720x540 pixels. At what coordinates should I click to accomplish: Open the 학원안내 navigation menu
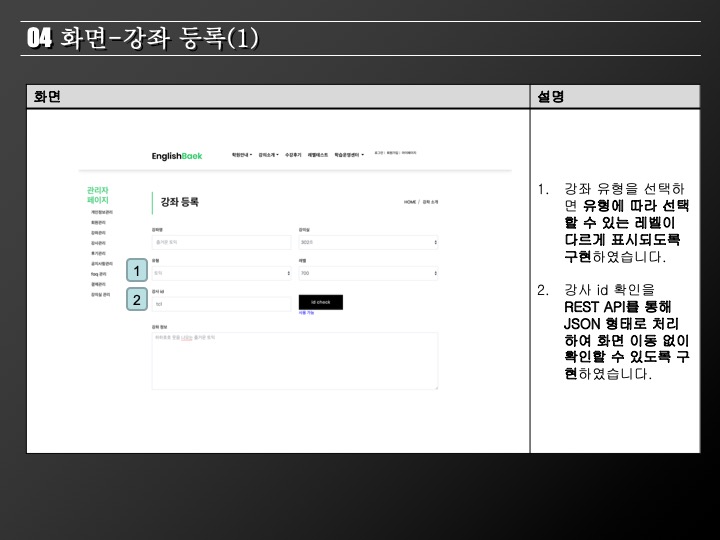[x=242, y=155]
